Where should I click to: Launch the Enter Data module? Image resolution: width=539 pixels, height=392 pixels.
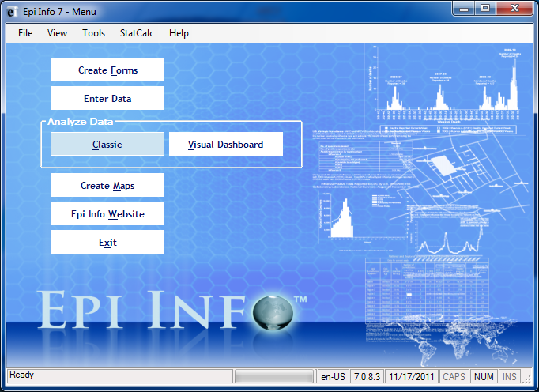point(107,99)
